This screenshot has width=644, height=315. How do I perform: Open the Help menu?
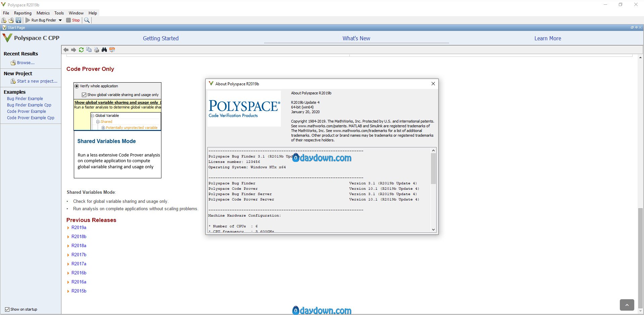pyautogui.click(x=93, y=13)
